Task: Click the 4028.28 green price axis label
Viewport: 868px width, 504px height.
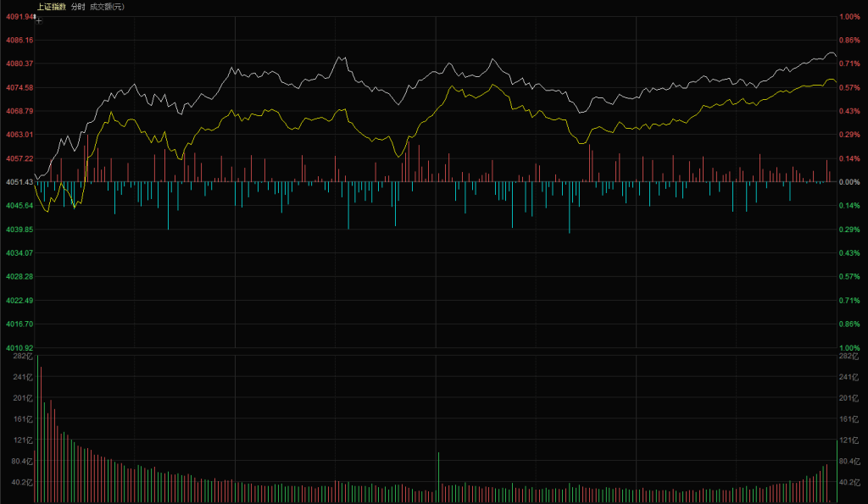Action: click(18, 276)
